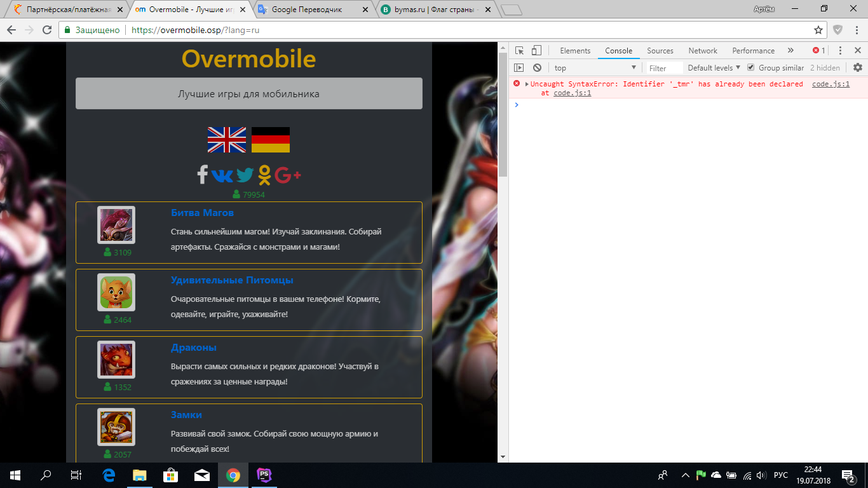Click the VK social icon
Image resolution: width=868 pixels, height=488 pixels.
click(x=222, y=175)
